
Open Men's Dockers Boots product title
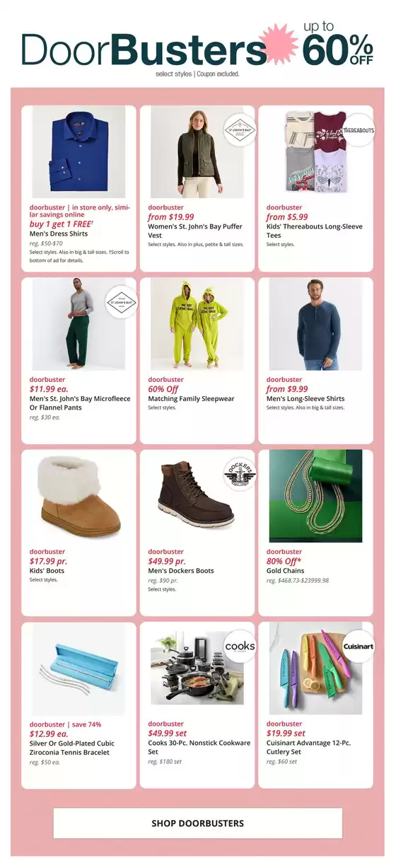181,571
